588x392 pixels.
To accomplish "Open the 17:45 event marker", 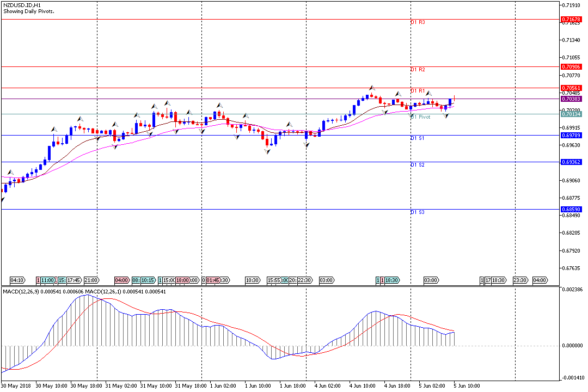I will tap(74, 280).
